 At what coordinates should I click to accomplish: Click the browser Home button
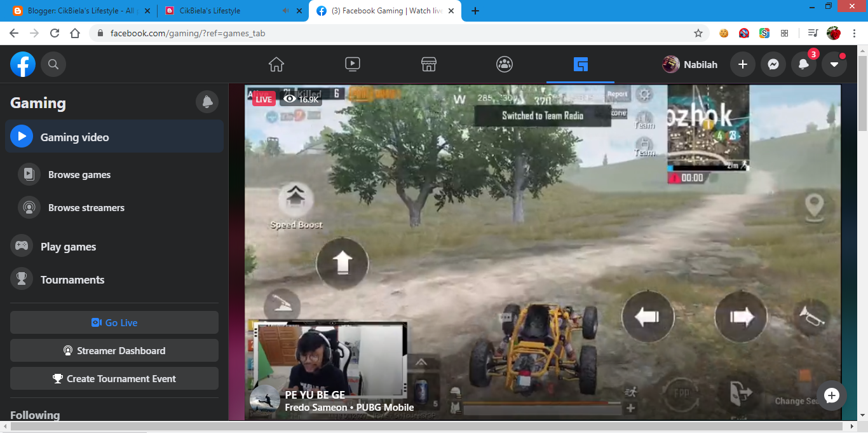point(75,33)
